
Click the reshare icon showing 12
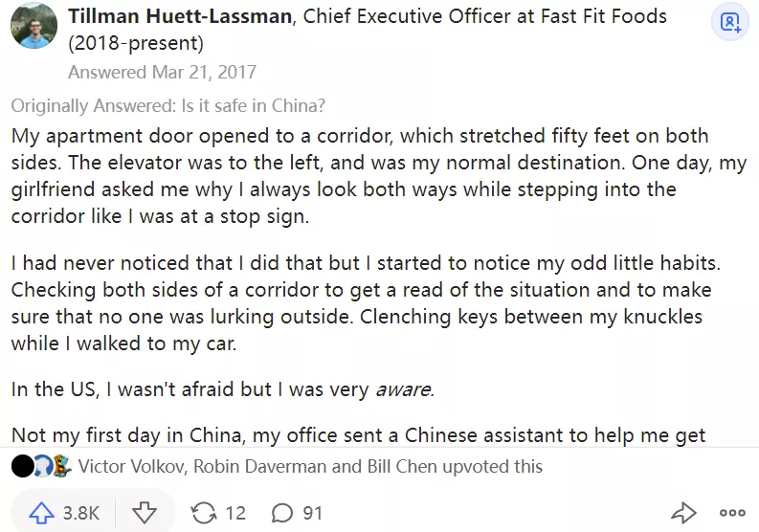click(204, 513)
